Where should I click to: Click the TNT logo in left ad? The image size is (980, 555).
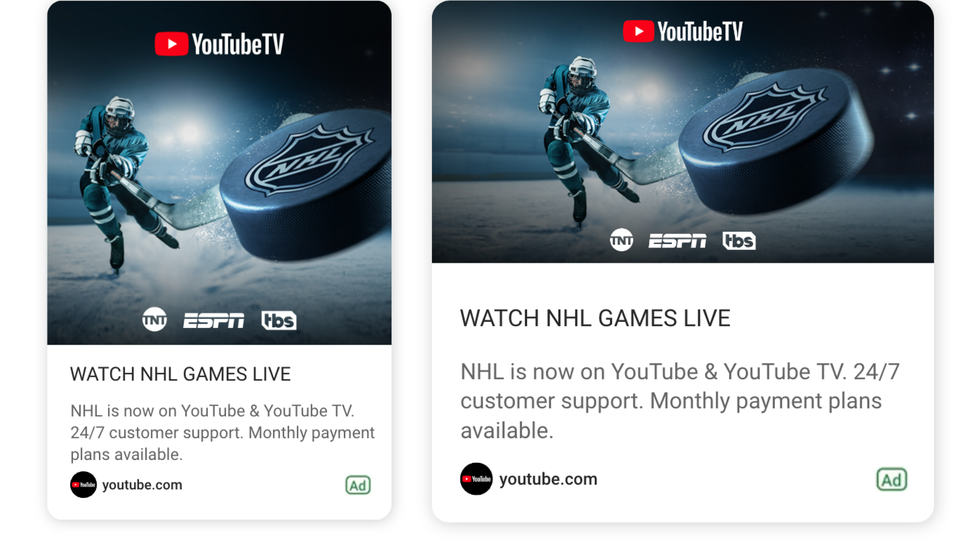pyautogui.click(x=154, y=319)
